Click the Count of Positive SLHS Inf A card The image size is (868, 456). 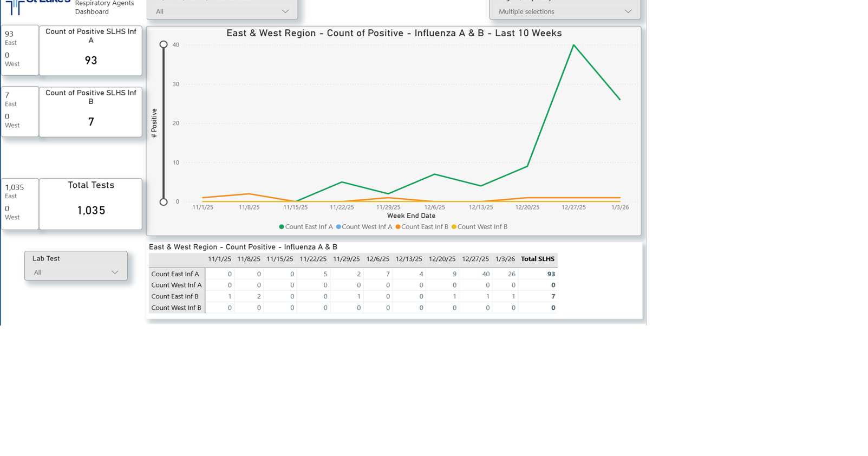(x=91, y=50)
